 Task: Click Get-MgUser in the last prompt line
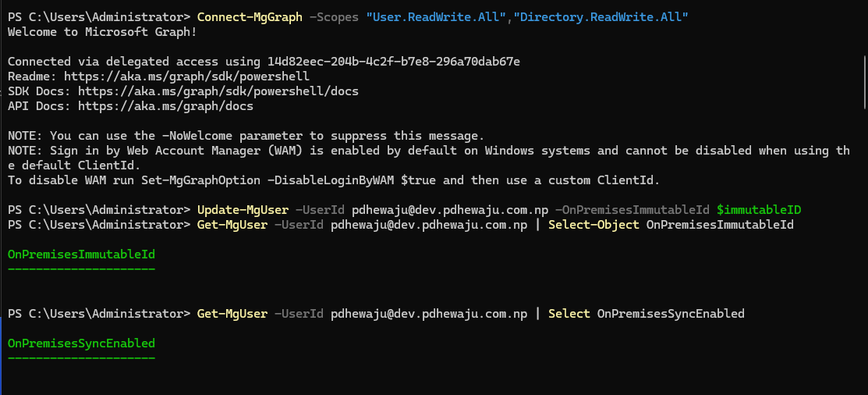click(x=232, y=314)
